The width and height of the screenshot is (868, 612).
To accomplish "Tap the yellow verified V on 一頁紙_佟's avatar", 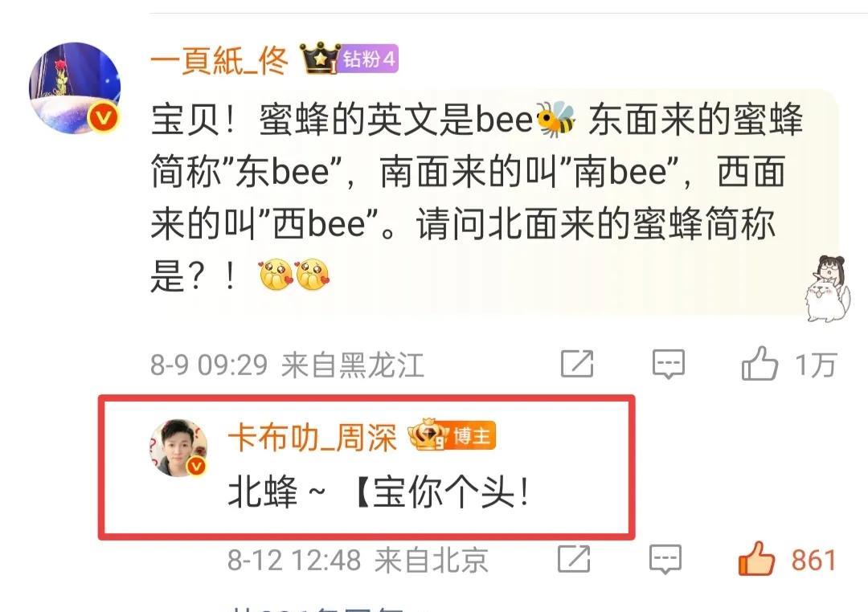I will pos(104,117).
